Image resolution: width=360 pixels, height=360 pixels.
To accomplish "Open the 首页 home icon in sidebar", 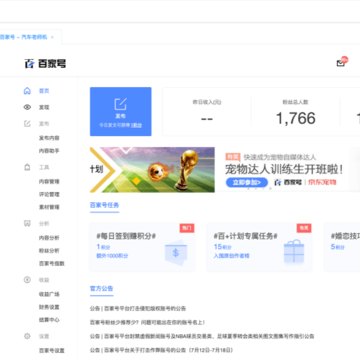I will click(x=27, y=91).
